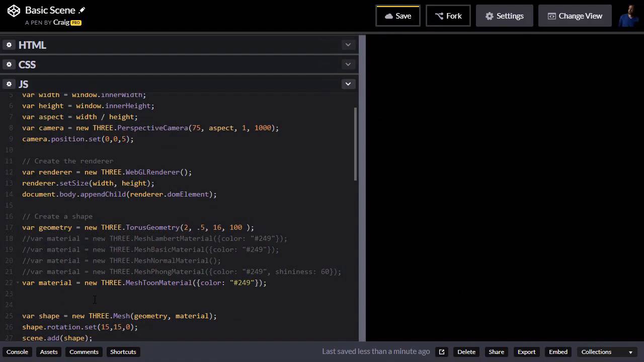This screenshot has height=362, width=644.
Task: Click 'TorusGeometry' on line 17
Action: [x=152, y=227]
